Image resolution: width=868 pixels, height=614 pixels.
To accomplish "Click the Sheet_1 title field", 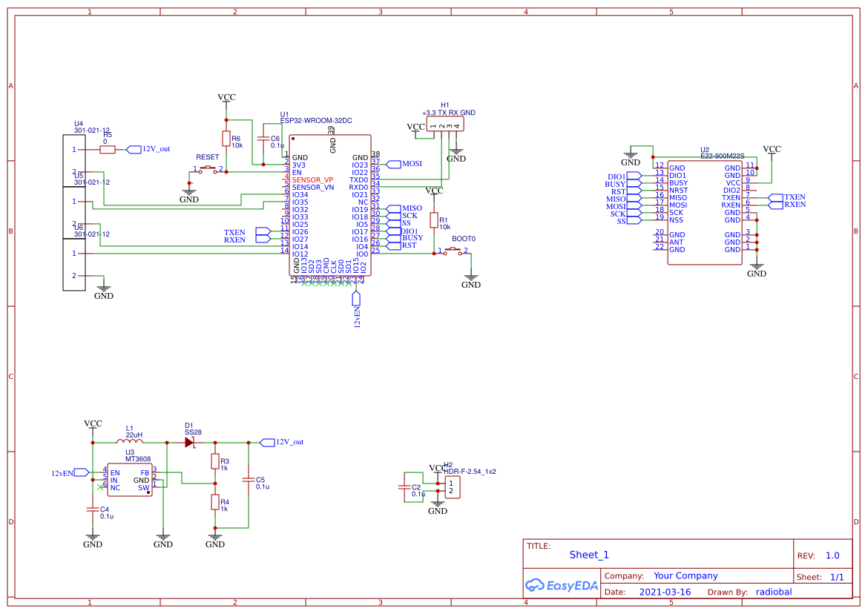I will click(589, 555).
